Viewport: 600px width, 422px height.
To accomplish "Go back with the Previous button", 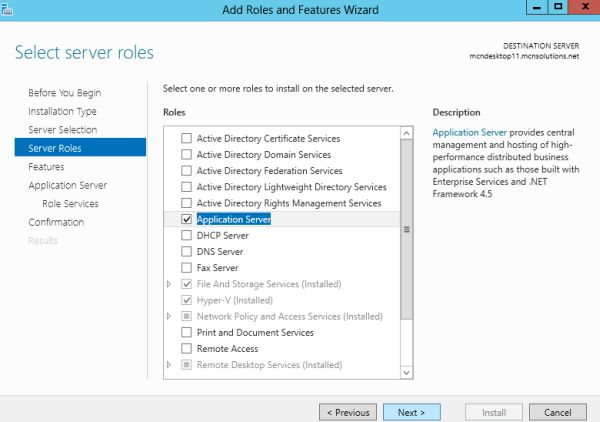I will (347, 412).
